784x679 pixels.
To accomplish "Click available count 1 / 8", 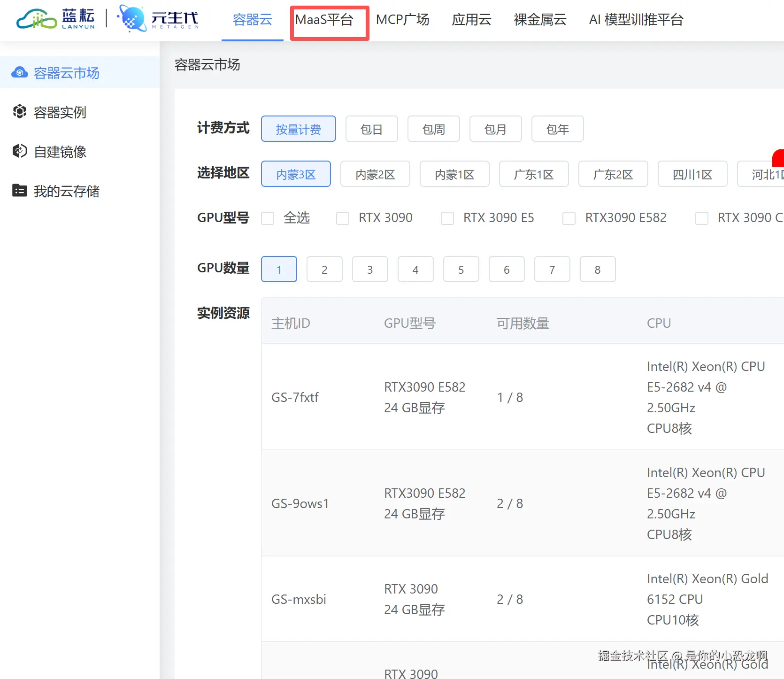I will click(510, 397).
